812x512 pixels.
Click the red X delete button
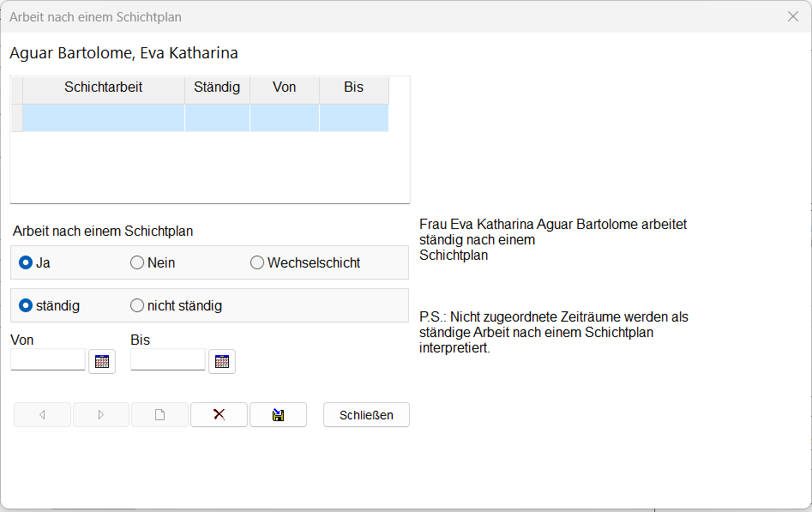(219, 415)
